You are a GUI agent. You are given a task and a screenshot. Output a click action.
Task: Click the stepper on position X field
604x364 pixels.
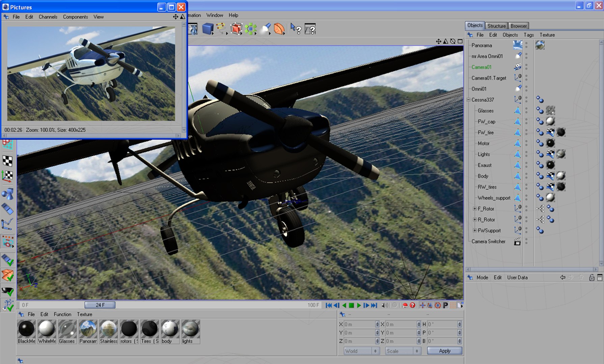377,324
